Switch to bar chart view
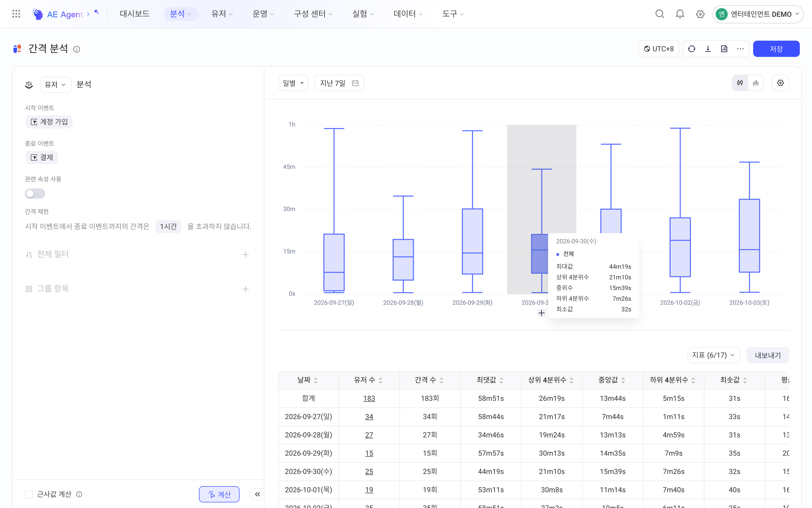The width and height of the screenshot is (812, 508). tap(756, 83)
